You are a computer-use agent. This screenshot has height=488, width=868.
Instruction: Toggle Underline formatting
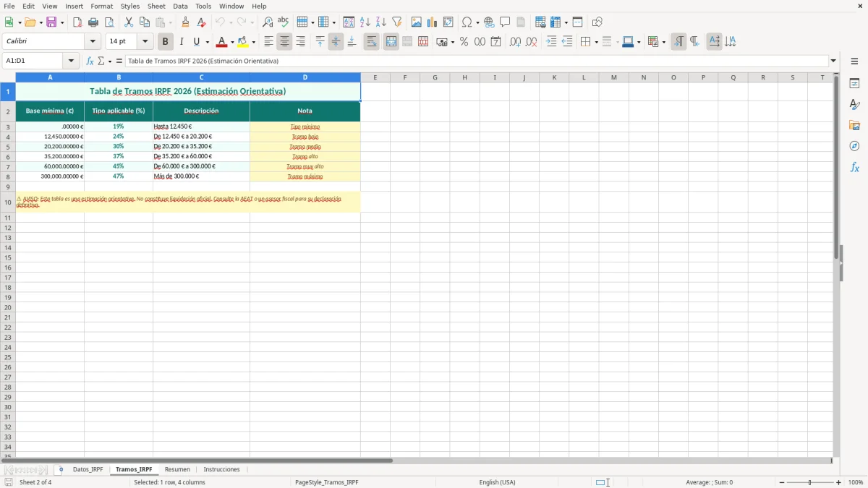(x=196, y=42)
